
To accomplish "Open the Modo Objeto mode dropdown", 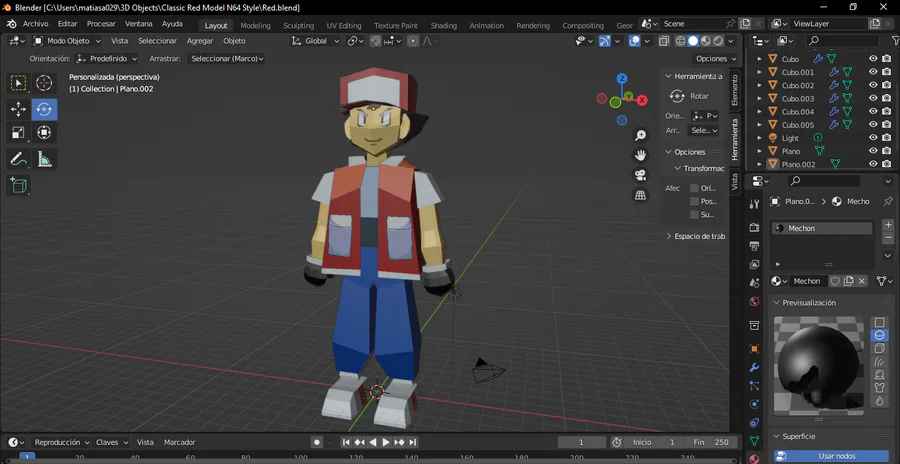I will [67, 41].
